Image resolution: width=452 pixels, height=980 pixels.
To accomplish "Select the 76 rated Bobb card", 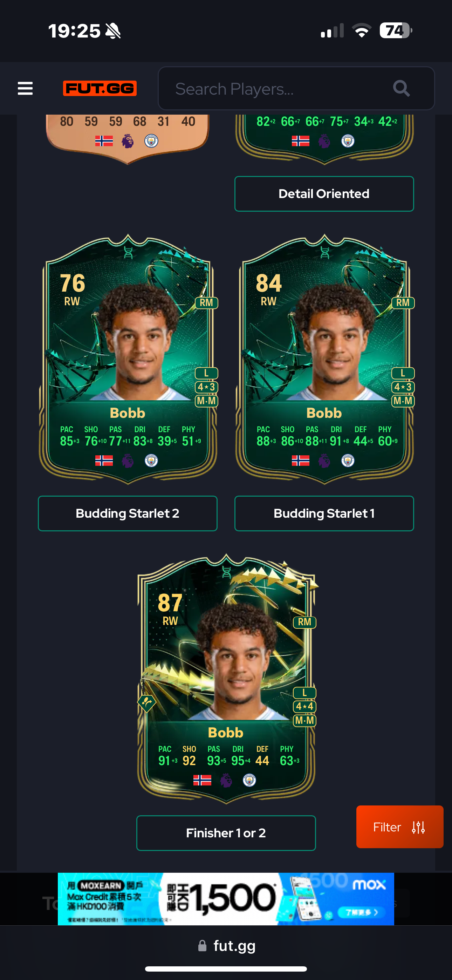I will (128, 359).
